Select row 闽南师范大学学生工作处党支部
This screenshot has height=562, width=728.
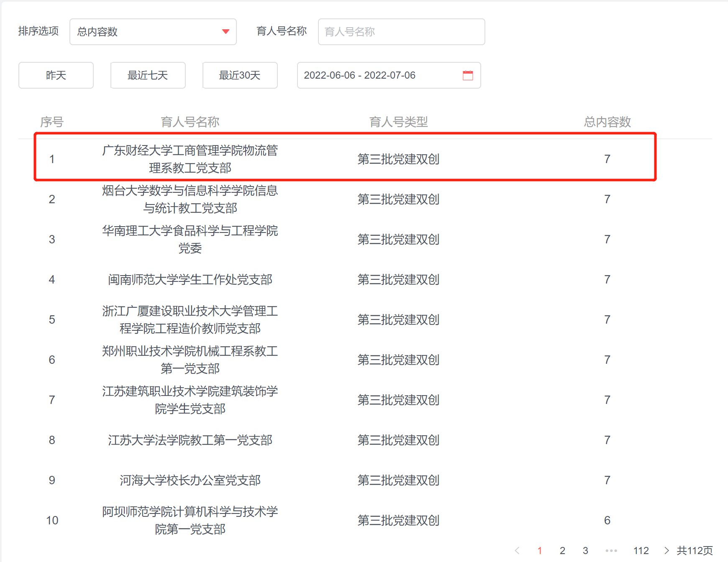190,279
